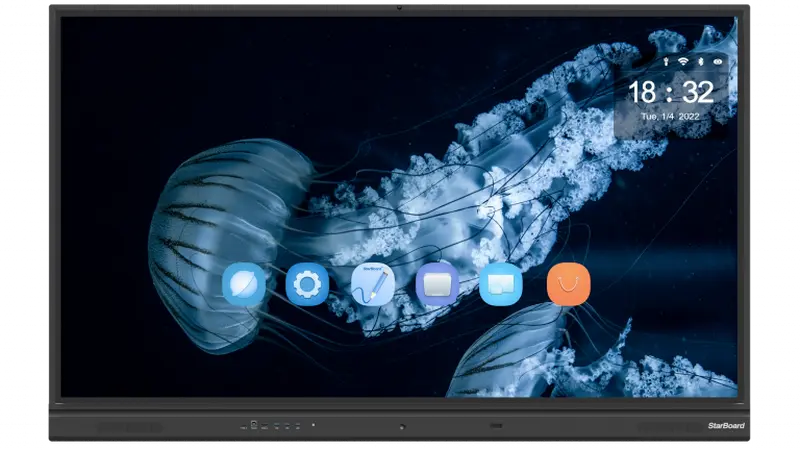Click the StarBoard logo on the bezel
The image size is (800, 450).
(x=723, y=425)
